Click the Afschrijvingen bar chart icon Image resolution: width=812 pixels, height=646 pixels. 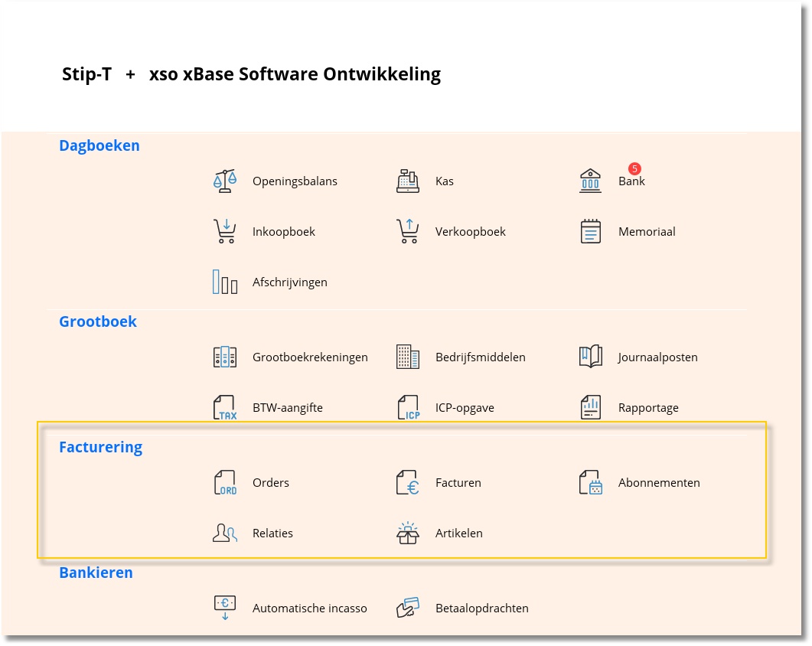tap(225, 282)
